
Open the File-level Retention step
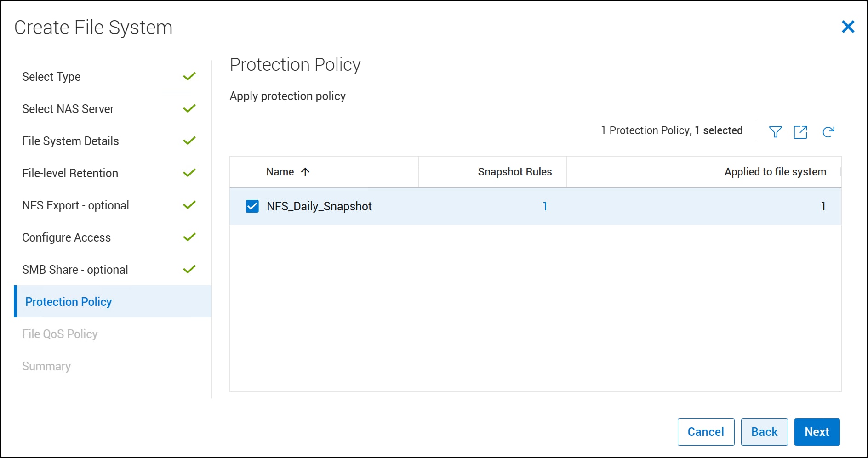[70, 173]
